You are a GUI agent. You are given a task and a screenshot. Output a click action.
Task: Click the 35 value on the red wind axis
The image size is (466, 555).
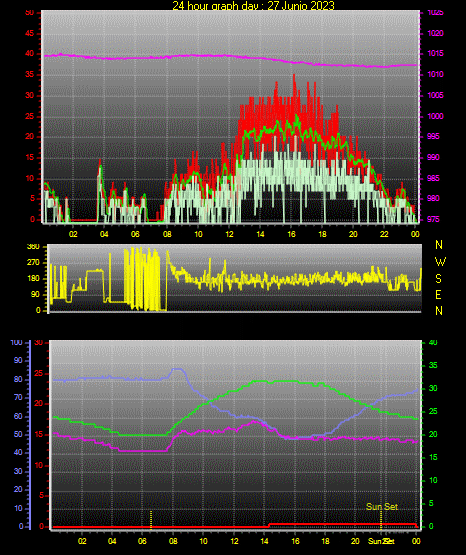(30, 74)
